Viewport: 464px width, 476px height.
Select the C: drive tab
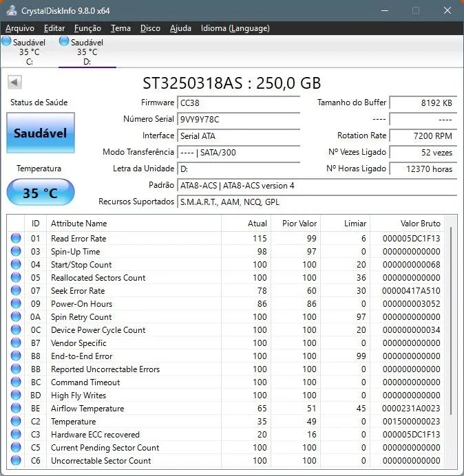click(29, 52)
